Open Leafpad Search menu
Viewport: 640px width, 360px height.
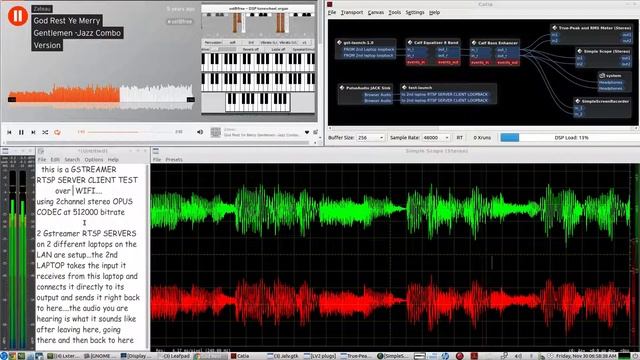pos(72,160)
